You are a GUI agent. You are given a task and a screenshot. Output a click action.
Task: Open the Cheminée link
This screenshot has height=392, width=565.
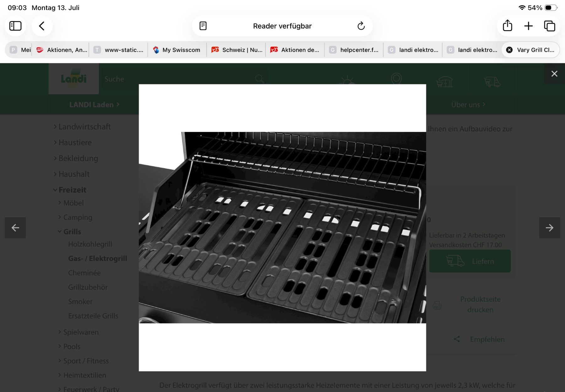[x=84, y=273]
